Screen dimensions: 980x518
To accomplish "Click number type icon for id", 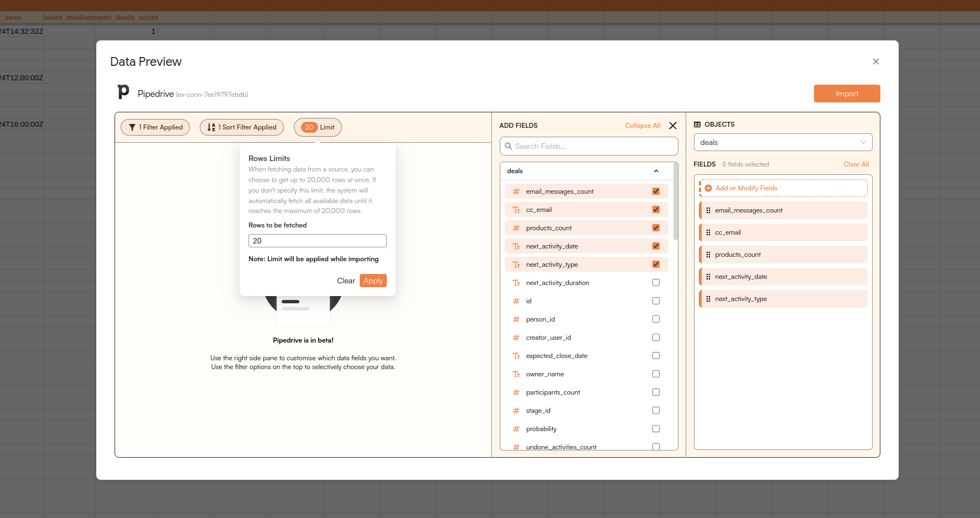I will tap(516, 301).
